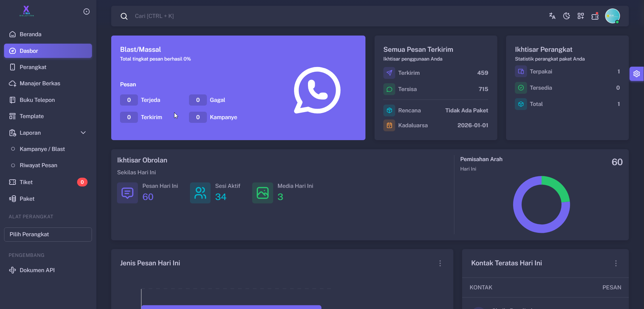Toggle dark mode with the moon icon
Image resolution: width=644 pixels, height=309 pixels.
pyautogui.click(x=566, y=16)
